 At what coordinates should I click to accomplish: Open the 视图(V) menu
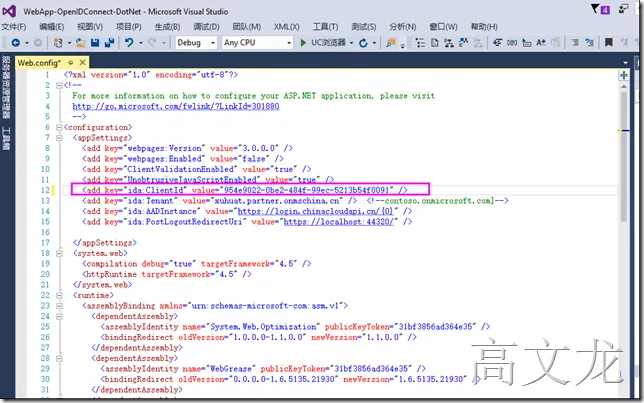pos(90,27)
